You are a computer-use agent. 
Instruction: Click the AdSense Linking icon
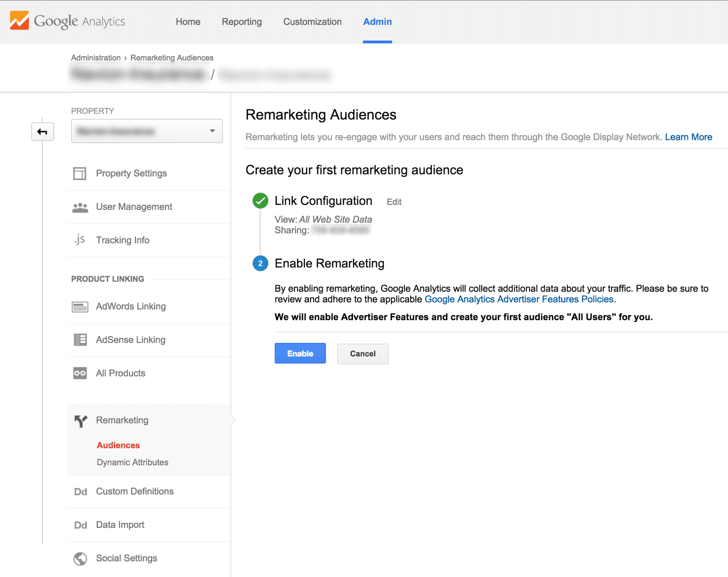80,340
